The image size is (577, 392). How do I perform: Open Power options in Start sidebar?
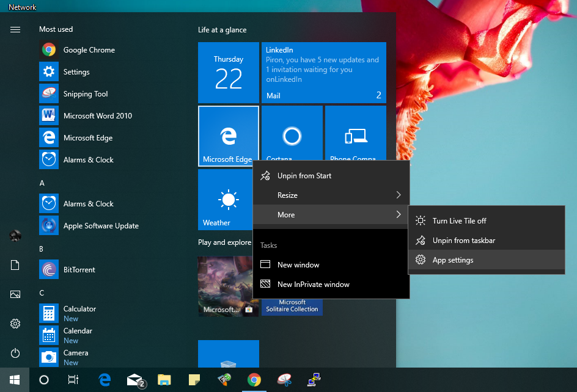[15, 353]
